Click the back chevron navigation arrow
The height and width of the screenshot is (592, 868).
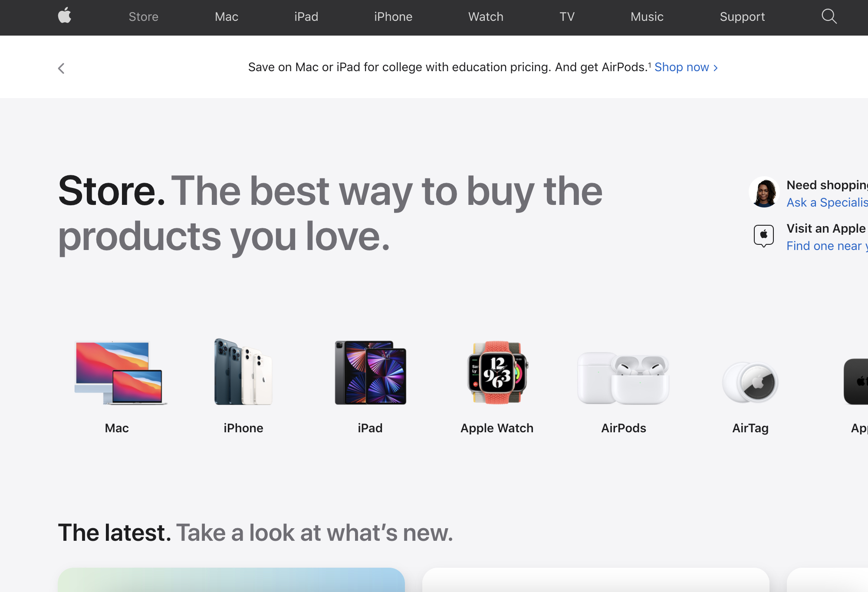tap(61, 67)
